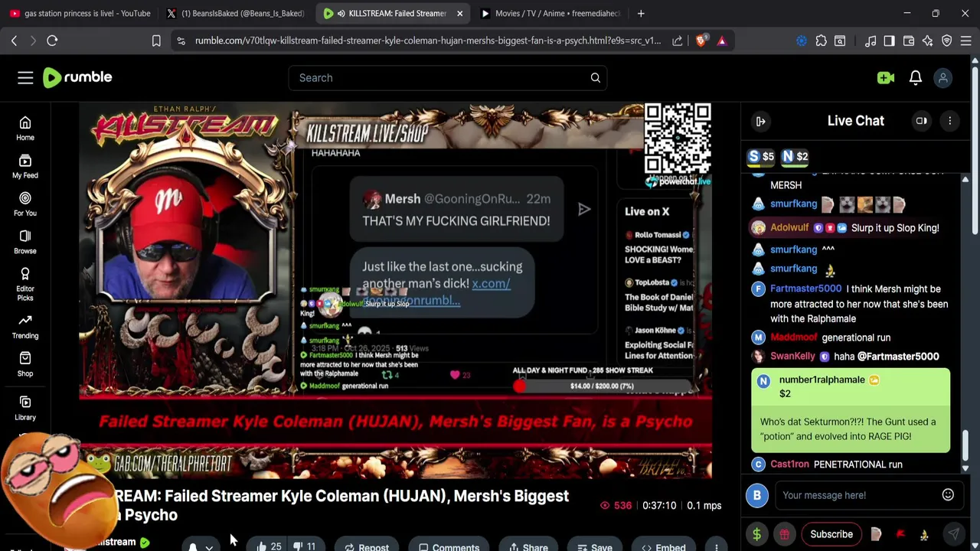Collapse the Live Chat panel
The height and width of the screenshot is (551, 980).
(x=760, y=121)
